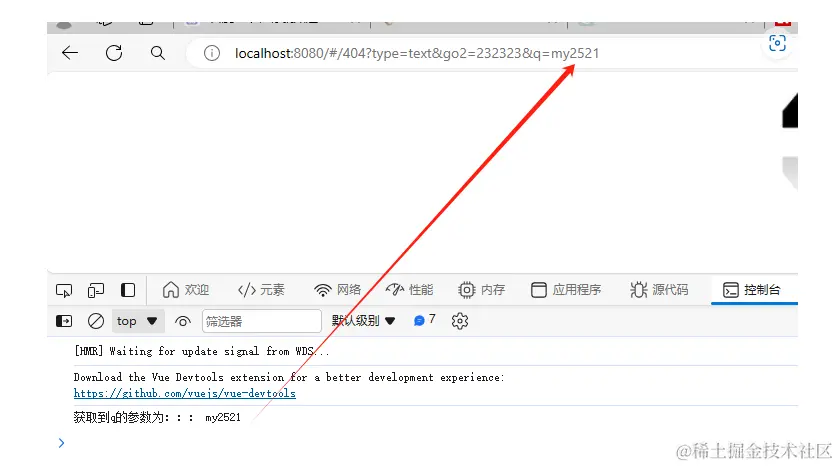Toggle DevTools dock side panel icon

pyautogui.click(x=128, y=290)
